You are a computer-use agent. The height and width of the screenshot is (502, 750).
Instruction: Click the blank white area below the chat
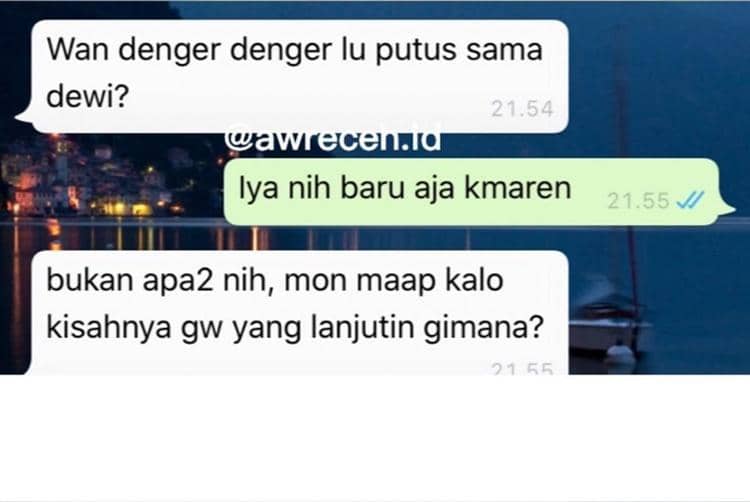click(x=375, y=437)
